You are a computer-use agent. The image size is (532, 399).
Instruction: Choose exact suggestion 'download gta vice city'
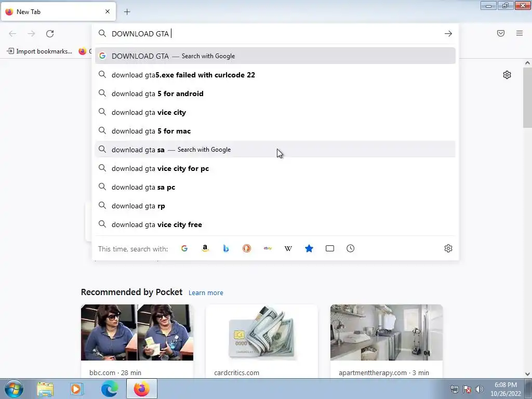point(275,112)
